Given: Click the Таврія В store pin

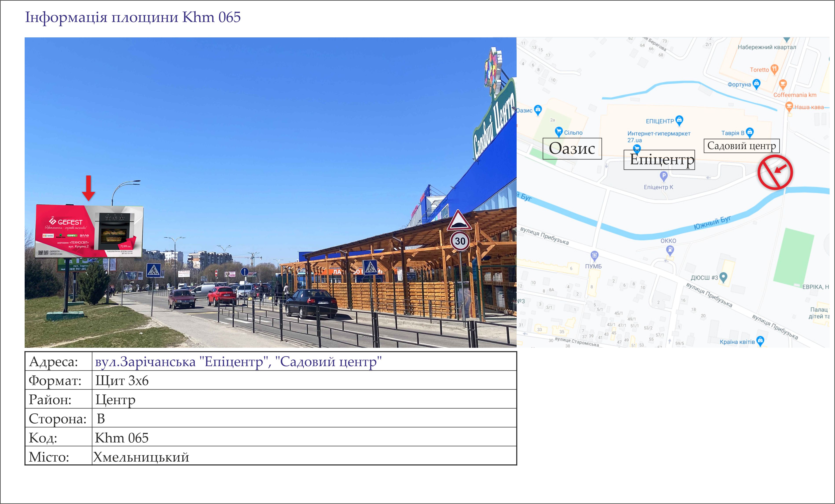Looking at the screenshot, I should [750, 132].
